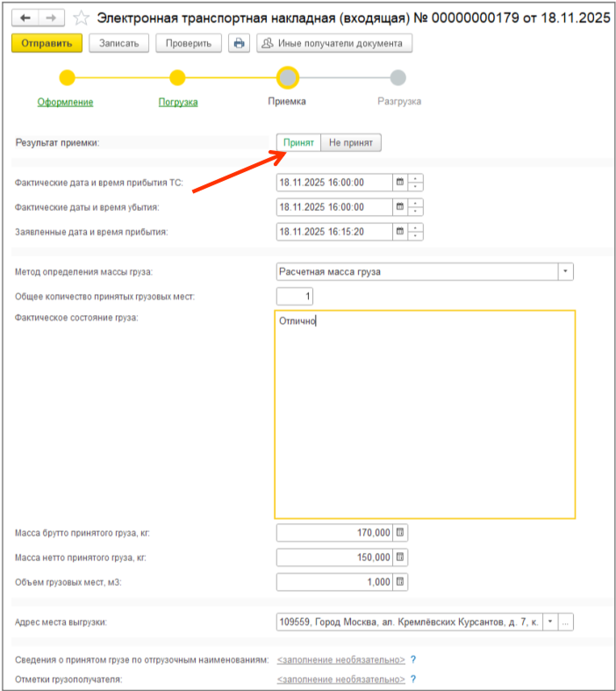The width and height of the screenshot is (616, 691).
Task: Go to the "Погрузка" step
Action: click(177, 102)
